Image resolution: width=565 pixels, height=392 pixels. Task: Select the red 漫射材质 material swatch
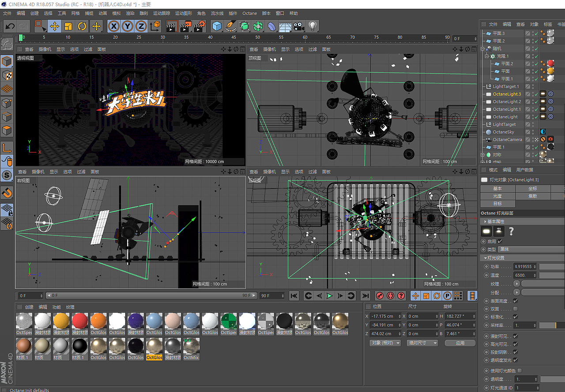tap(80, 324)
